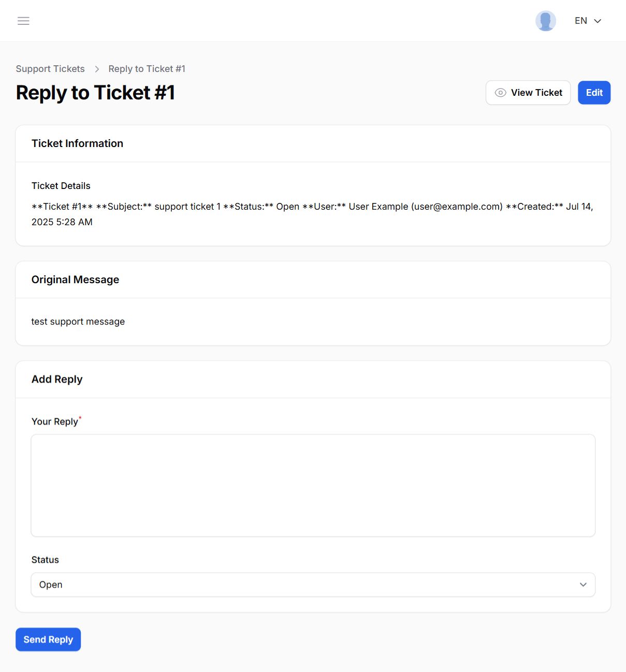
Task: Open the hamburger sidebar menu
Action: tap(23, 21)
